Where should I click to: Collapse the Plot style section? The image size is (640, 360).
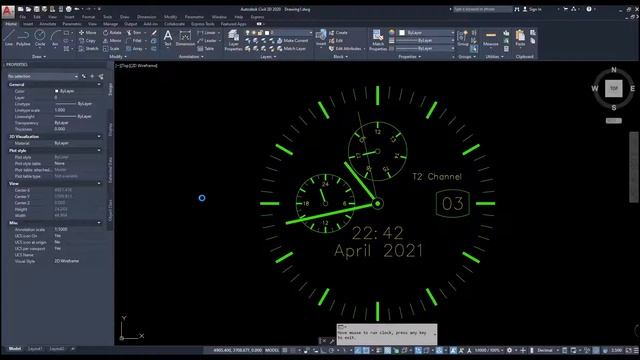tap(99, 151)
